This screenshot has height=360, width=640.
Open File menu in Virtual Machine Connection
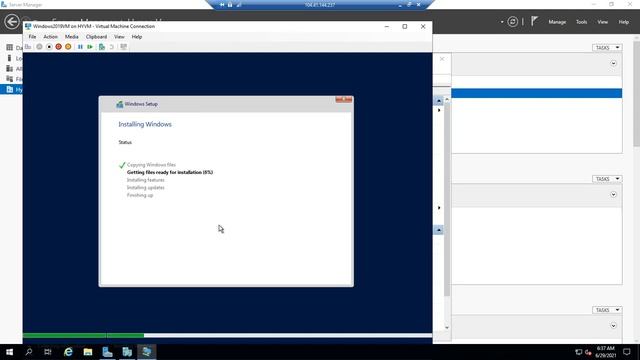32,37
